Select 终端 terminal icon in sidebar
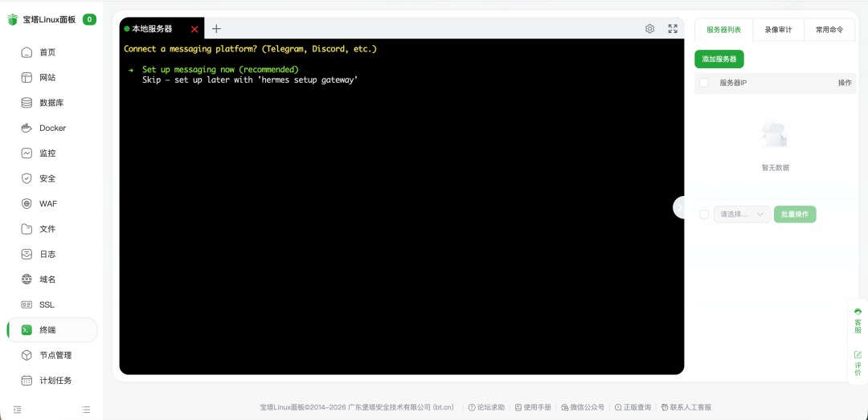 (x=27, y=330)
